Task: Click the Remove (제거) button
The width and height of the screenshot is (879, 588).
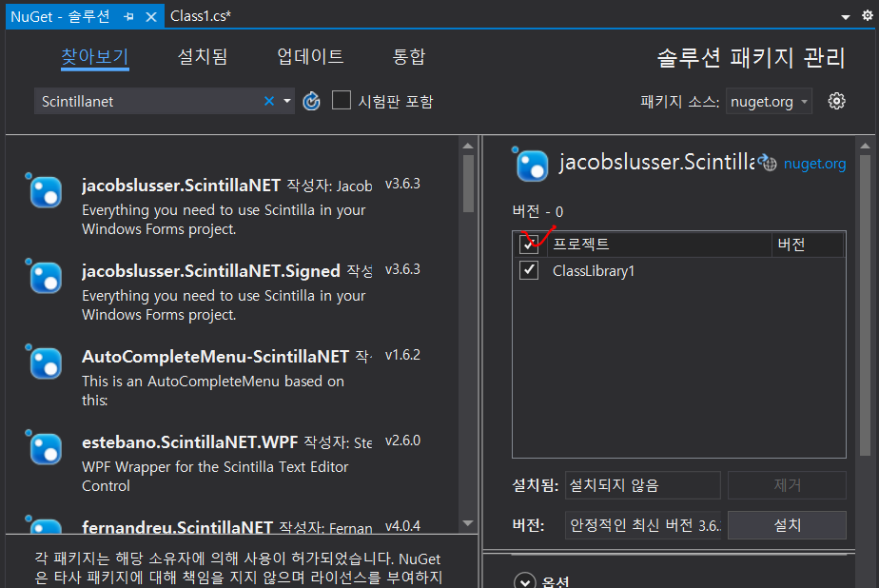Action: (787, 485)
